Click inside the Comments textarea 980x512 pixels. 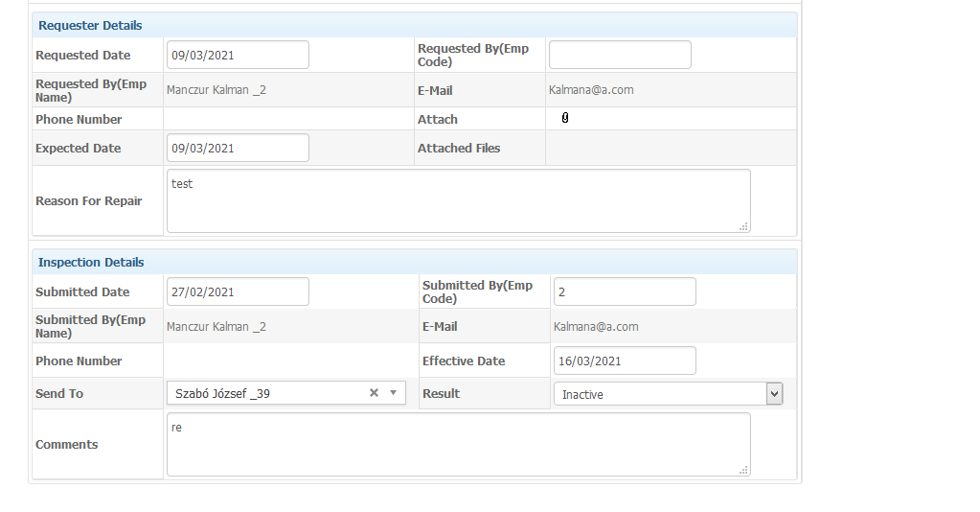[x=458, y=444]
